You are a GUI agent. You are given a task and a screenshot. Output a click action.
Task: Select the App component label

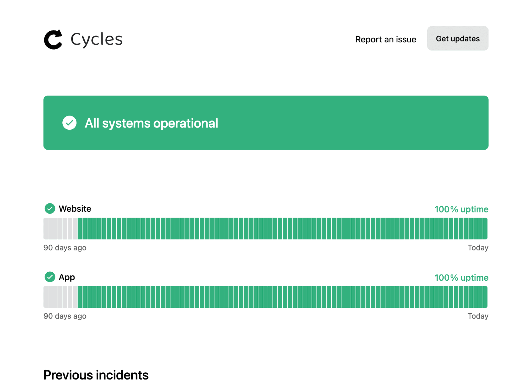tap(67, 277)
